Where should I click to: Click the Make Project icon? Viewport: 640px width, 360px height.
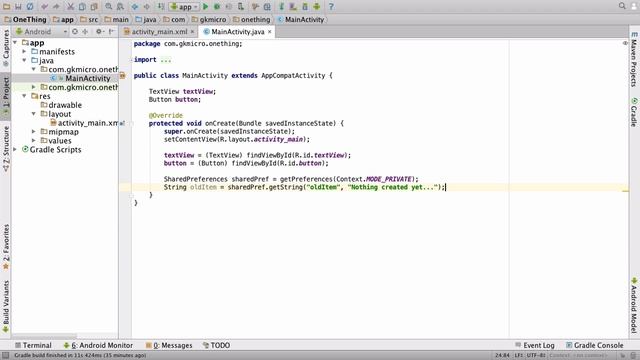click(161, 7)
